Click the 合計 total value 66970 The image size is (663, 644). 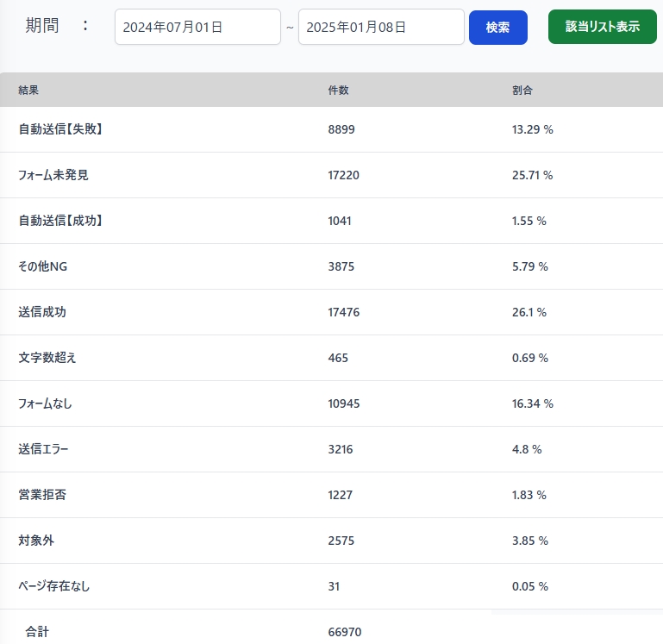point(345,632)
